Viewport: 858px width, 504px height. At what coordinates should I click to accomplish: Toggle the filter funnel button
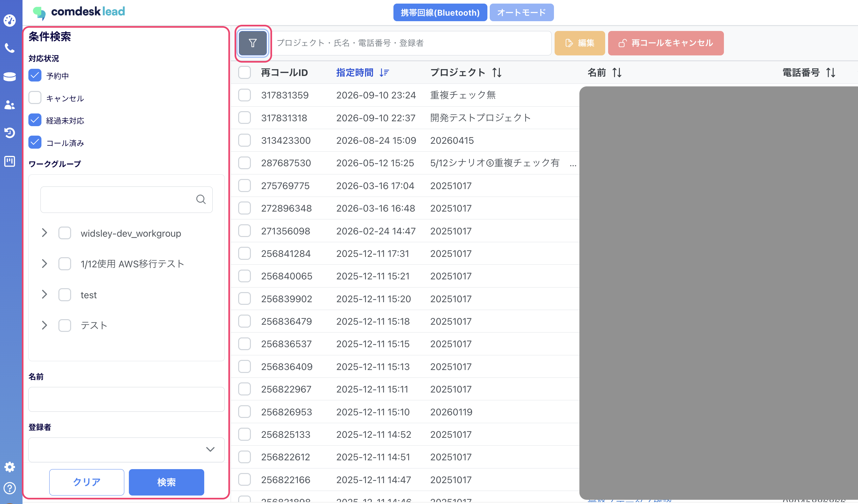[x=253, y=43]
